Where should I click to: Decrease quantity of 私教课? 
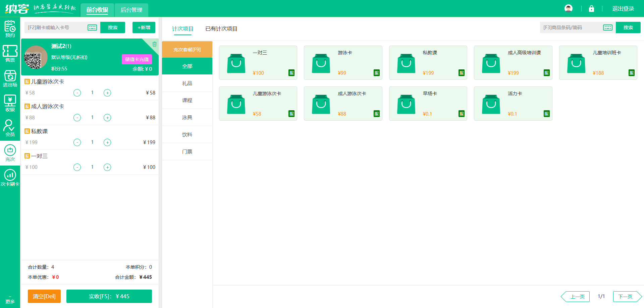pyautogui.click(x=77, y=142)
